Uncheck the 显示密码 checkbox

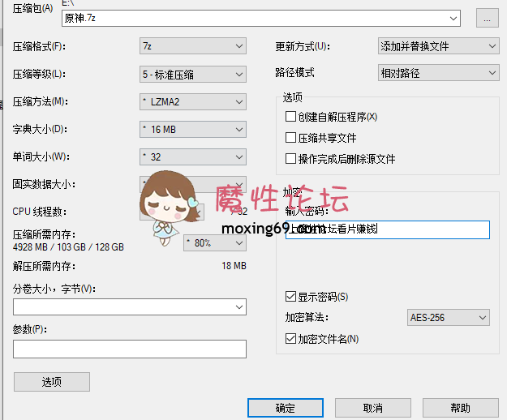coord(291,297)
